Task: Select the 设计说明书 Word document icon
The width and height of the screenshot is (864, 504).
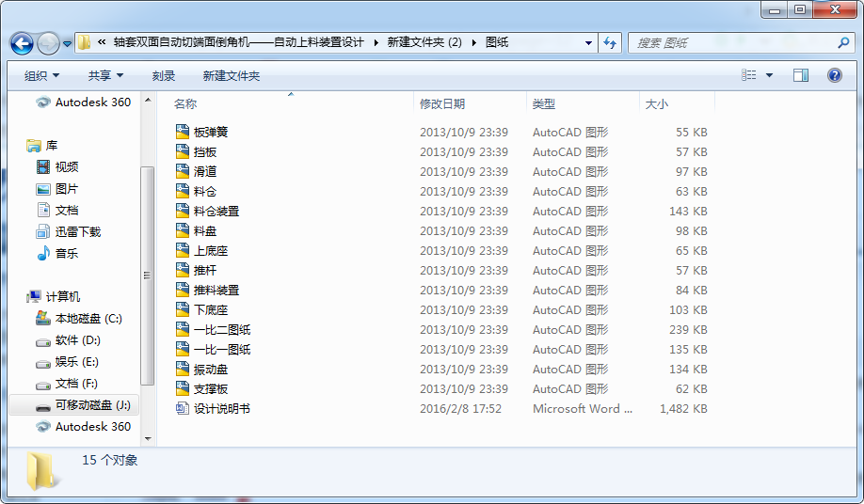Action: coord(183,408)
